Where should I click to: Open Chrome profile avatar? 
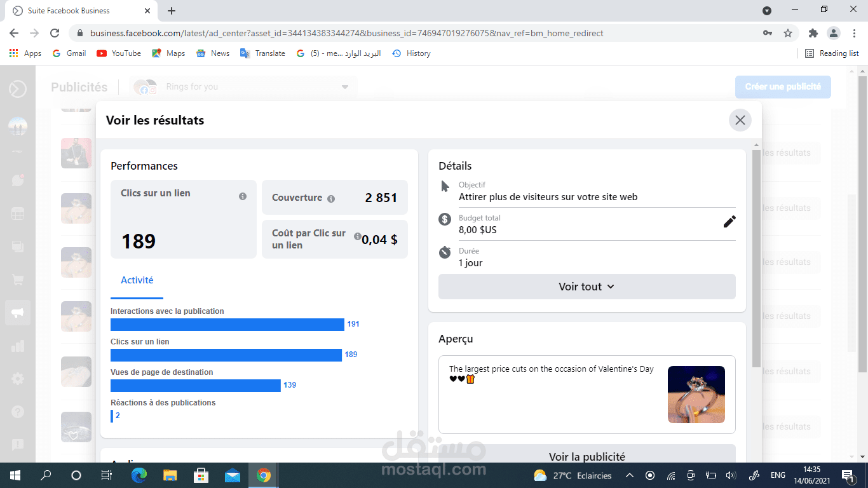pos(833,33)
